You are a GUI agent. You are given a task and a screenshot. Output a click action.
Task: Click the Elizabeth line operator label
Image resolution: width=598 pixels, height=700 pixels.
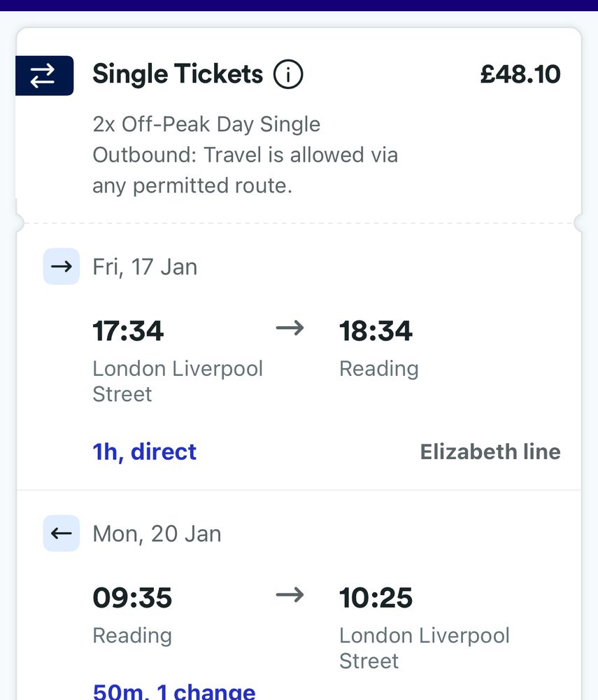click(x=490, y=451)
